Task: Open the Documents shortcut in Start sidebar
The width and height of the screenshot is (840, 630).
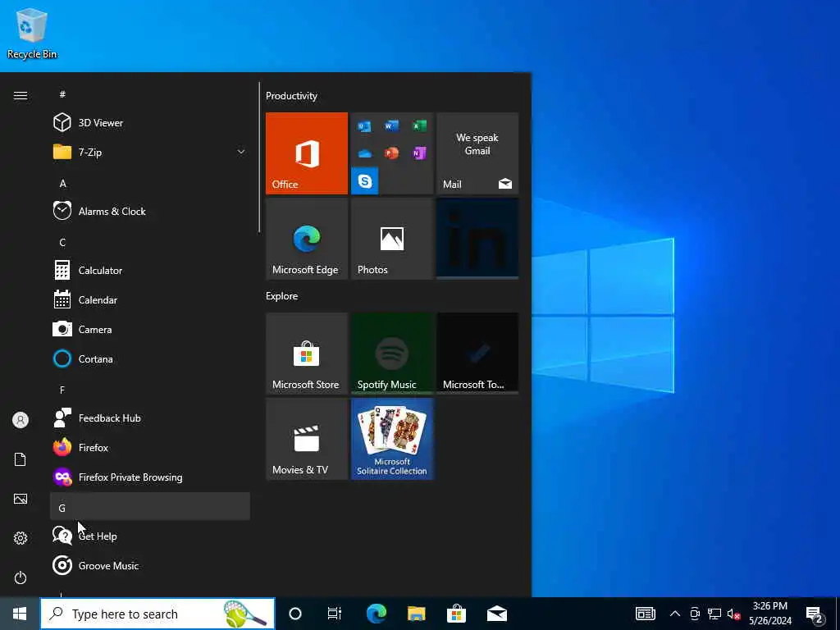Action: (x=21, y=459)
